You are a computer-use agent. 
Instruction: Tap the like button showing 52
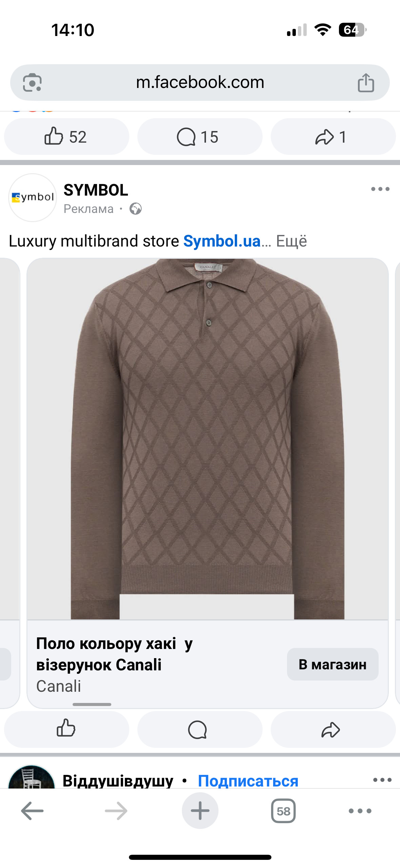click(x=66, y=137)
